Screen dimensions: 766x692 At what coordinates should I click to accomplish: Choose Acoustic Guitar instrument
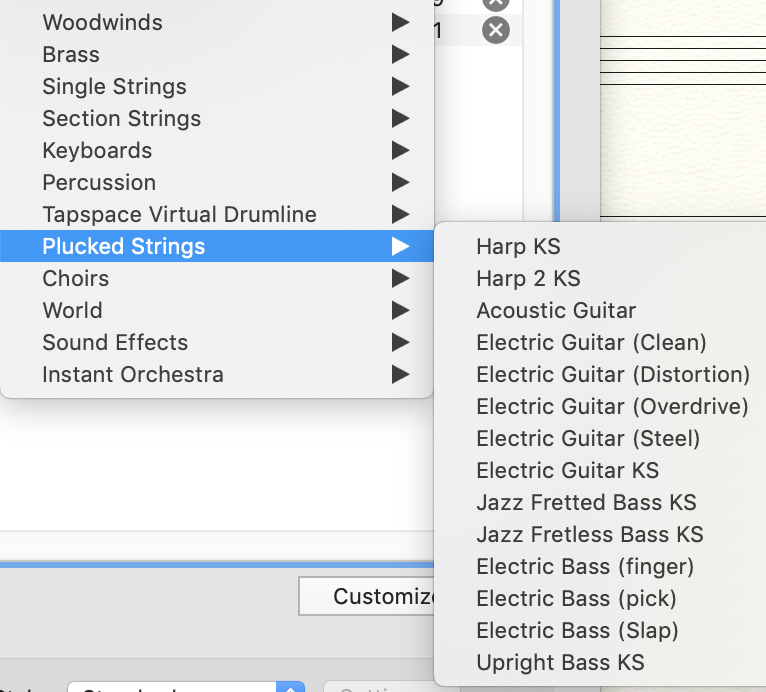556,311
